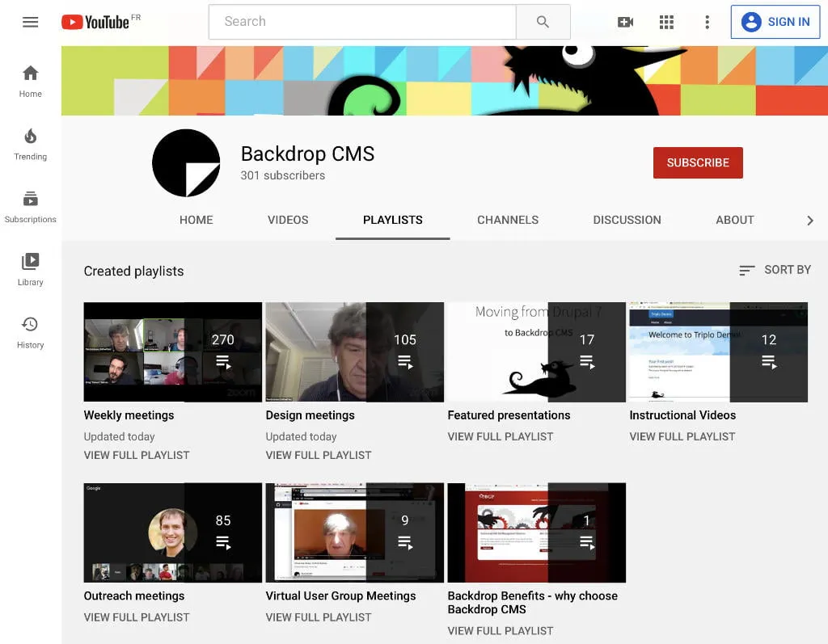Image resolution: width=828 pixels, height=644 pixels.
Task: Open the three-dot settings menu
Action: tap(707, 22)
